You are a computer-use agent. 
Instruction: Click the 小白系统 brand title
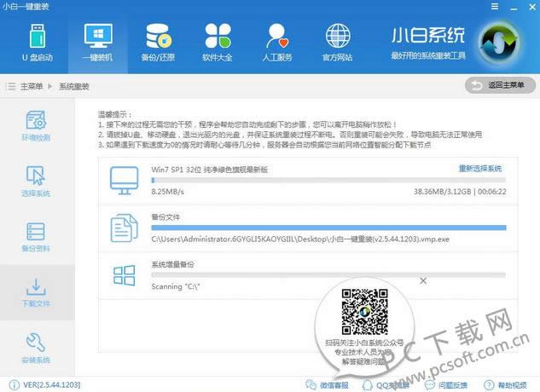point(428,36)
